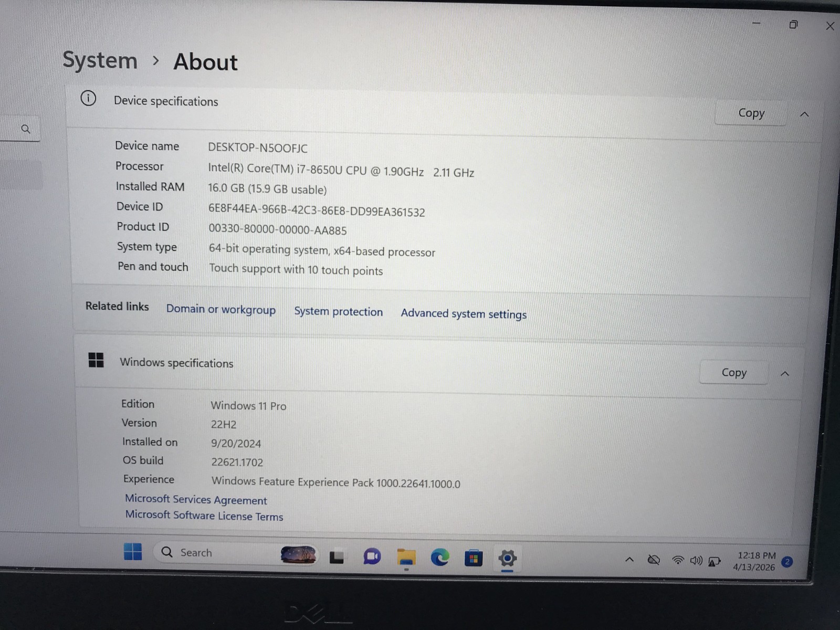
Task: Select Product ID 00330-80000-00000-AA885
Action: point(278,229)
